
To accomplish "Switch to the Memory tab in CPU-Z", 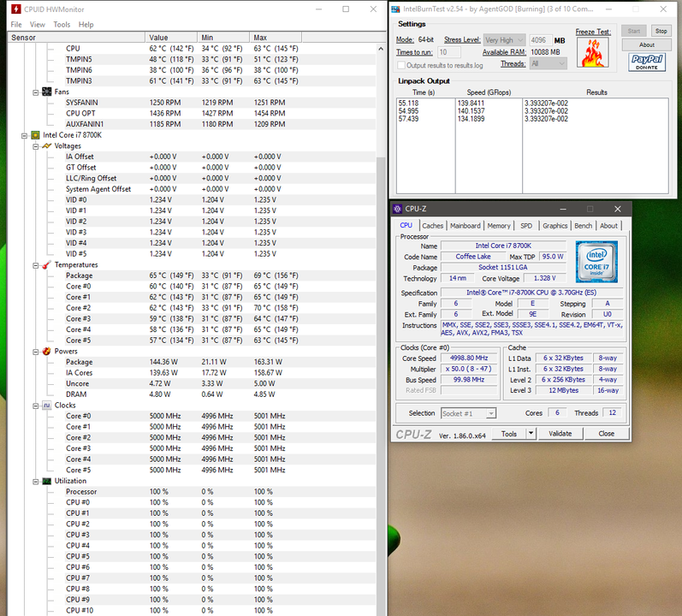I will pos(499,226).
